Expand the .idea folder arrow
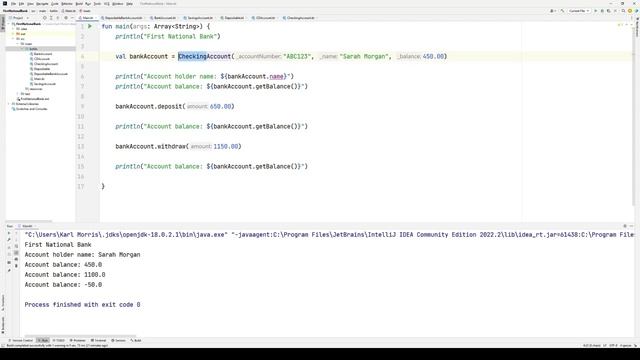 click(x=13, y=29)
